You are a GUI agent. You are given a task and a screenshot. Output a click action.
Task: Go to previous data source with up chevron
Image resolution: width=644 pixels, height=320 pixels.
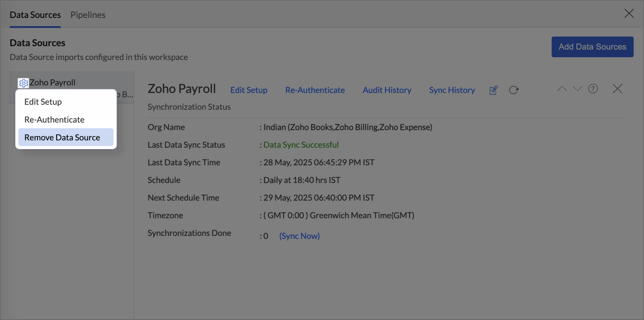[x=562, y=89]
